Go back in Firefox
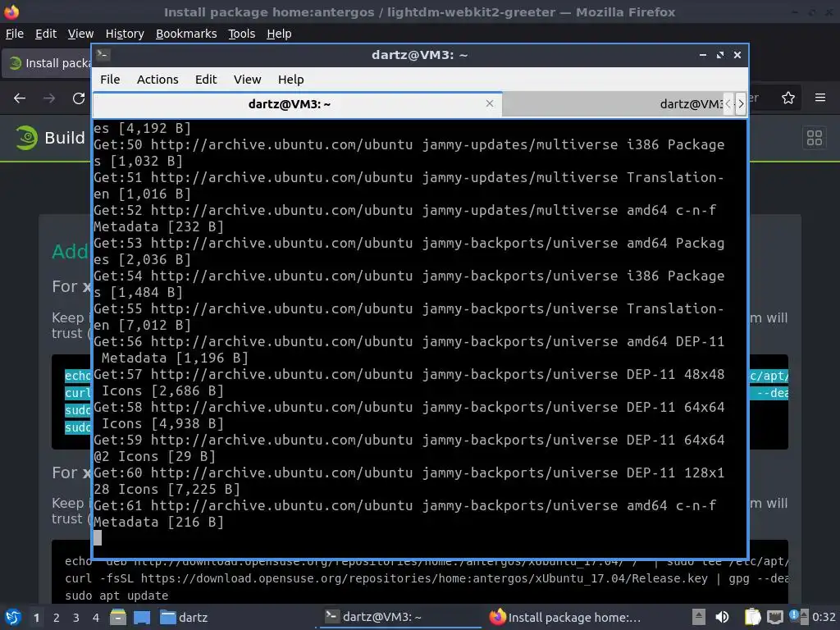The height and width of the screenshot is (630, 840). [x=20, y=98]
